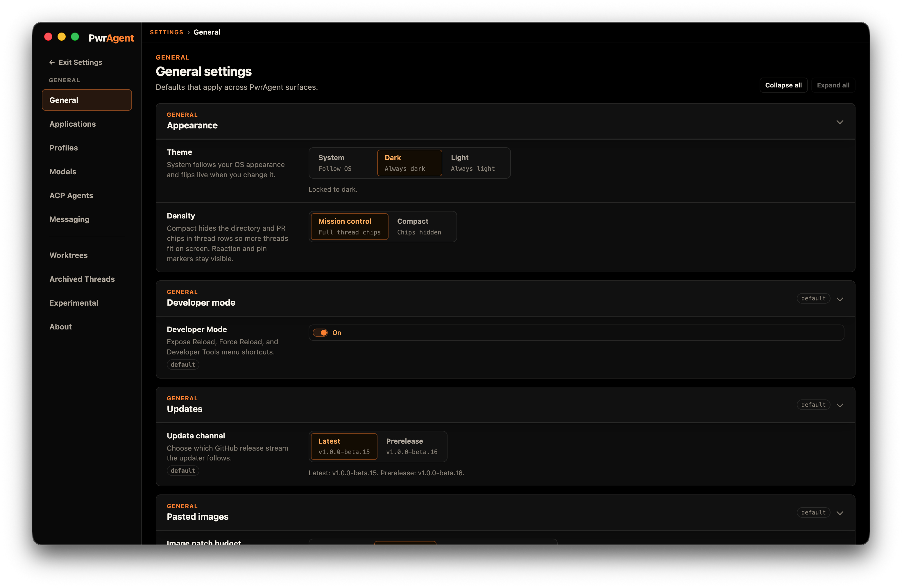902x588 pixels.
Task: Open the General settings page in sidebar
Action: 87,100
